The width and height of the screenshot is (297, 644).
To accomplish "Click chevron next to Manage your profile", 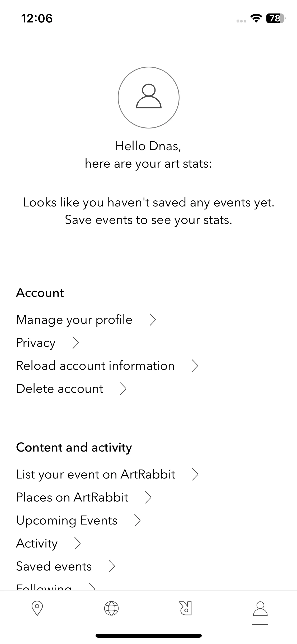I will 153,320.
